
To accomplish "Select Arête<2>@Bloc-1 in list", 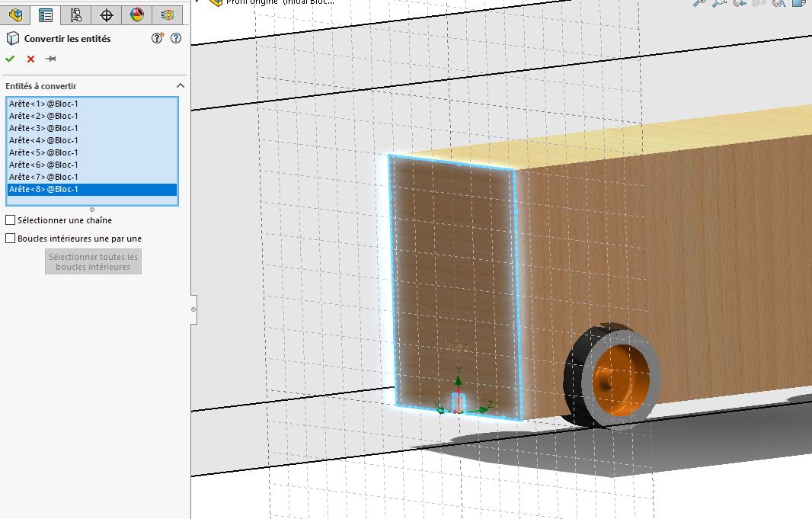I will coord(92,116).
